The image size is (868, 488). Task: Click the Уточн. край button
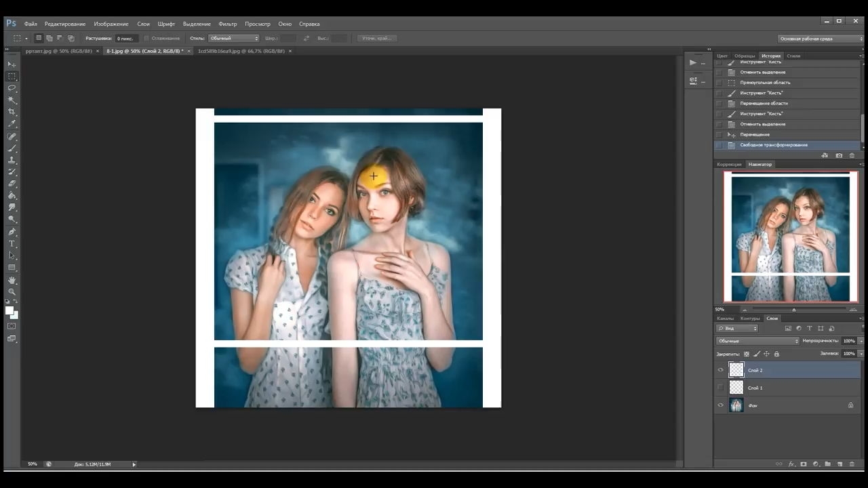click(377, 39)
